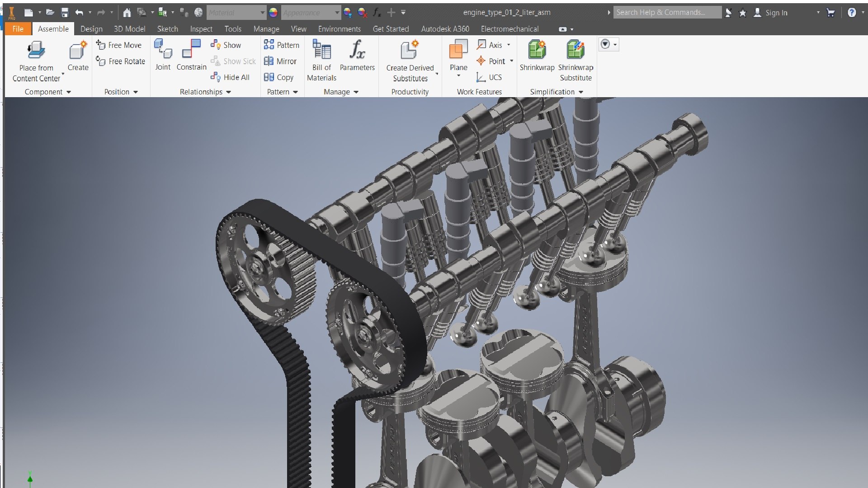The image size is (868, 488).
Task: Select the Free Rotate tool
Action: pos(121,61)
